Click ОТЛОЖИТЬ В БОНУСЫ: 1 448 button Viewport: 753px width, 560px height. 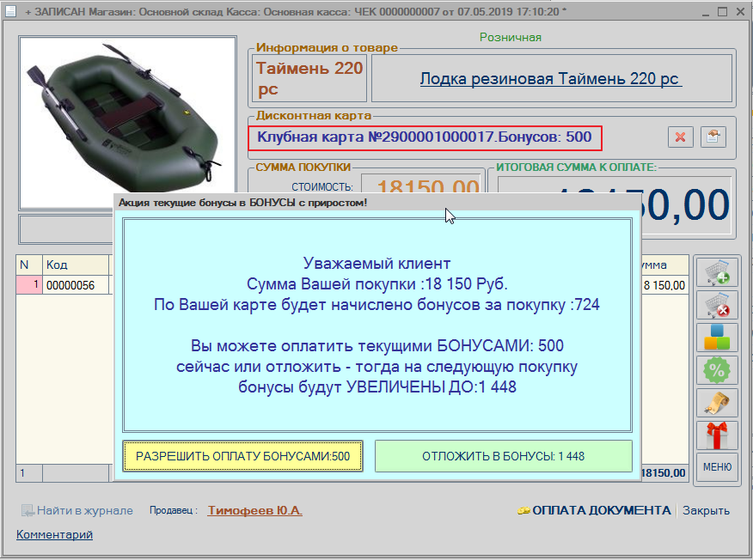tap(503, 456)
